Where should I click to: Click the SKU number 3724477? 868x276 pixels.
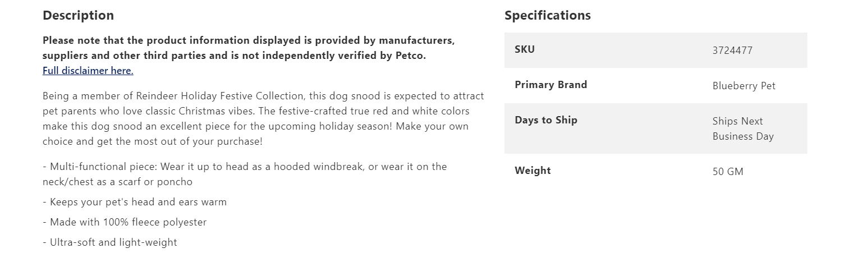[x=732, y=50]
